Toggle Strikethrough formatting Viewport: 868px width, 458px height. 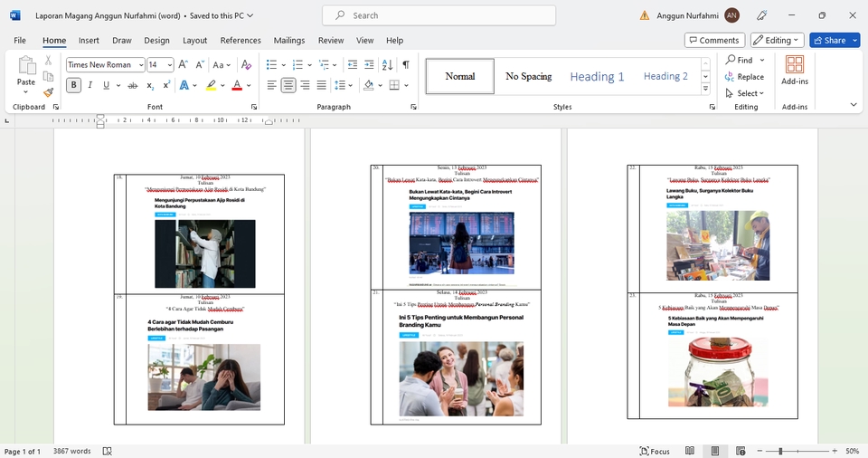132,85
